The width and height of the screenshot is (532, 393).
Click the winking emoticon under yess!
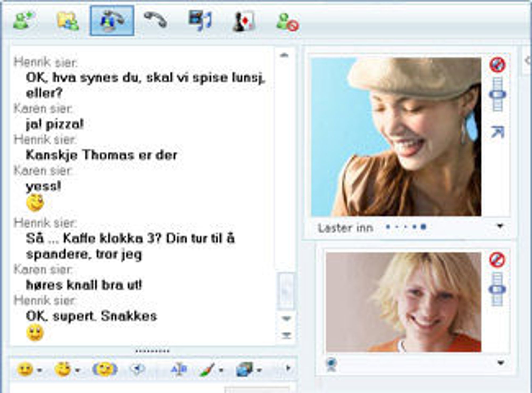click(x=35, y=203)
